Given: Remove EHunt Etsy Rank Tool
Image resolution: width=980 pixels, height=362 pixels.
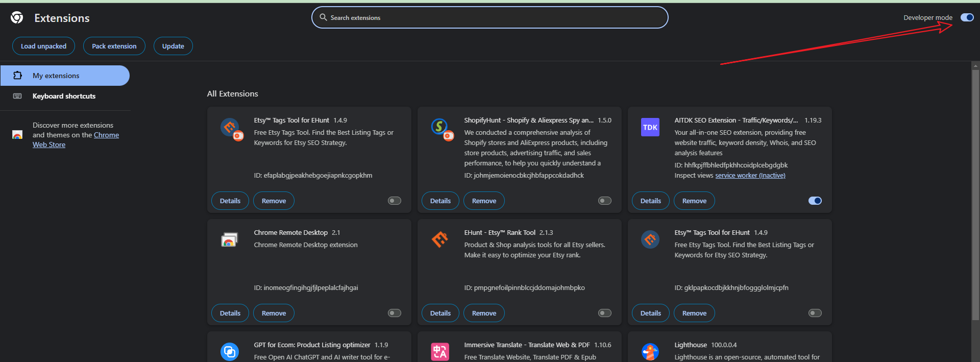Looking at the screenshot, I should [484, 313].
